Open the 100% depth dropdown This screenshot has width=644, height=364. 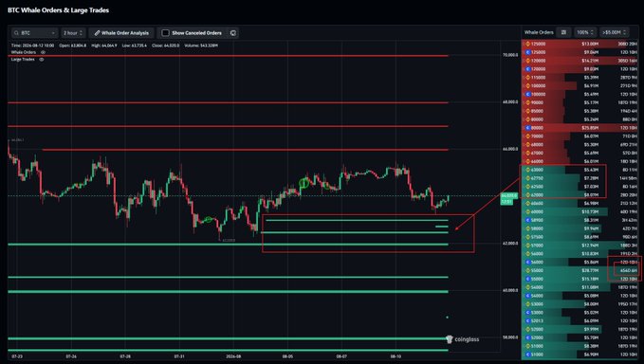pos(585,32)
